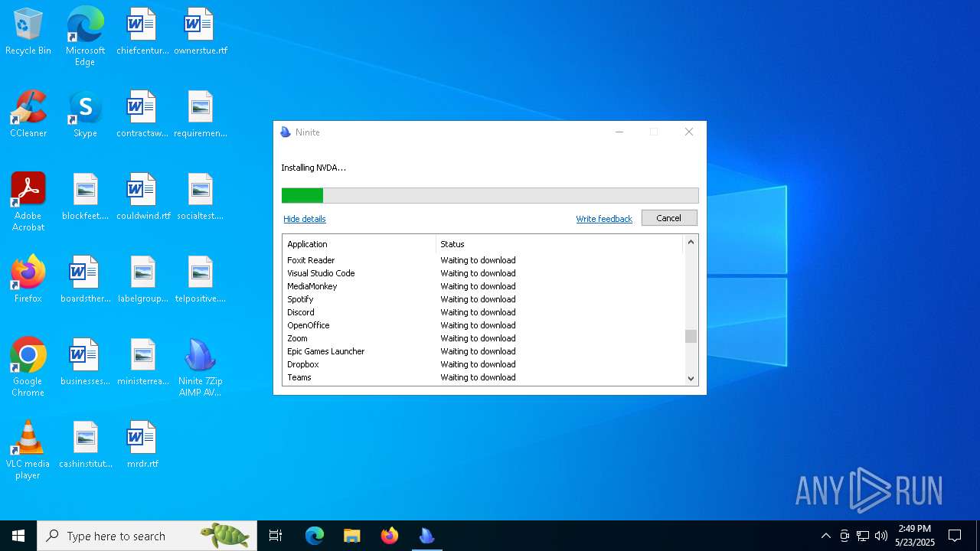Select the contractaw document icon
The height and width of the screenshot is (551, 980).
[142, 115]
